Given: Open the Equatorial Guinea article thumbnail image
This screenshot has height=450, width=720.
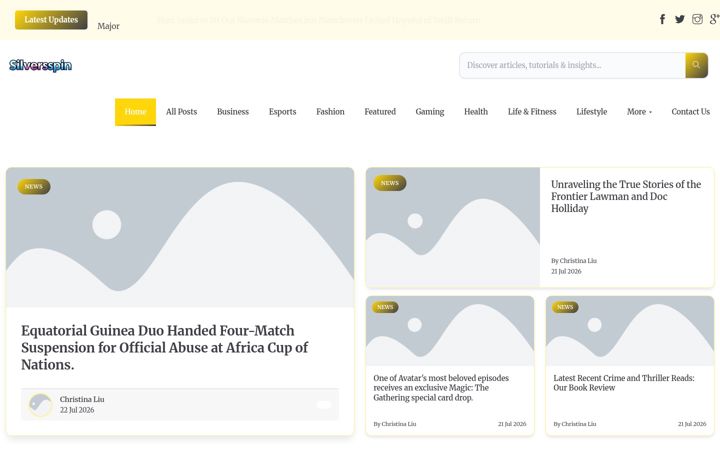Looking at the screenshot, I should tap(180, 237).
